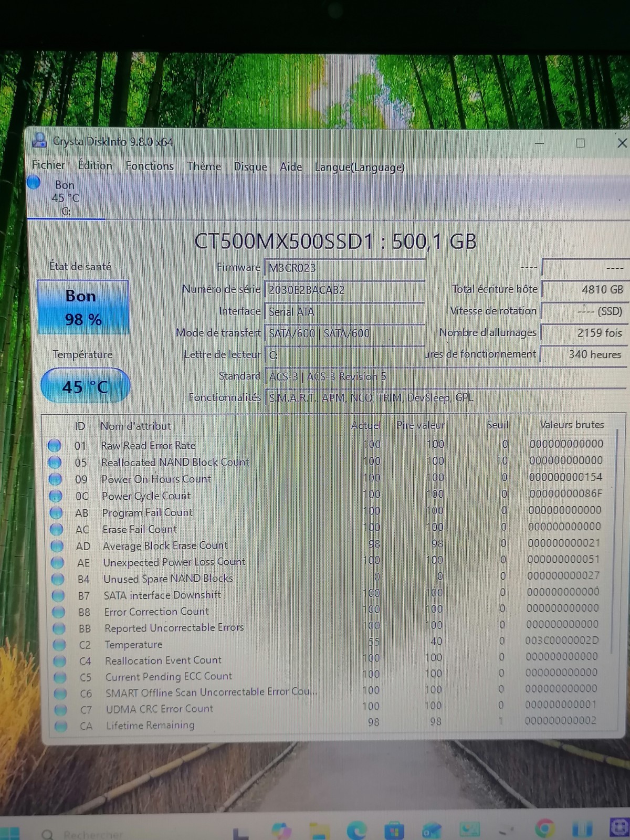Image resolution: width=630 pixels, height=840 pixels.
Task: Click the CrystalDiskInfo title bar icon
Action: point(39,141)
